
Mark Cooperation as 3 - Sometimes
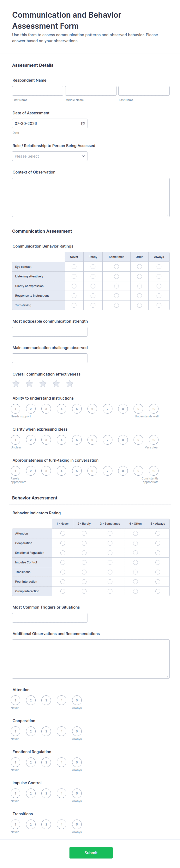point(110,543)
